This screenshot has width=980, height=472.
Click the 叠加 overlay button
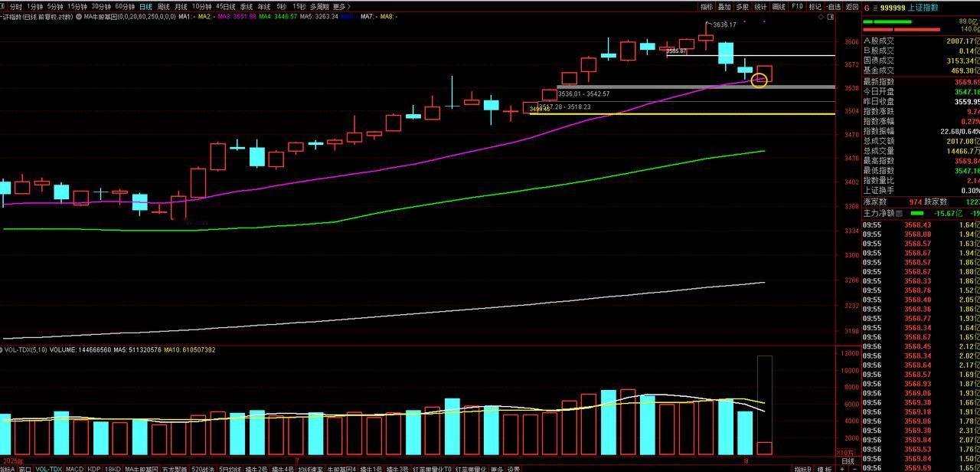(x=724, y=6)
